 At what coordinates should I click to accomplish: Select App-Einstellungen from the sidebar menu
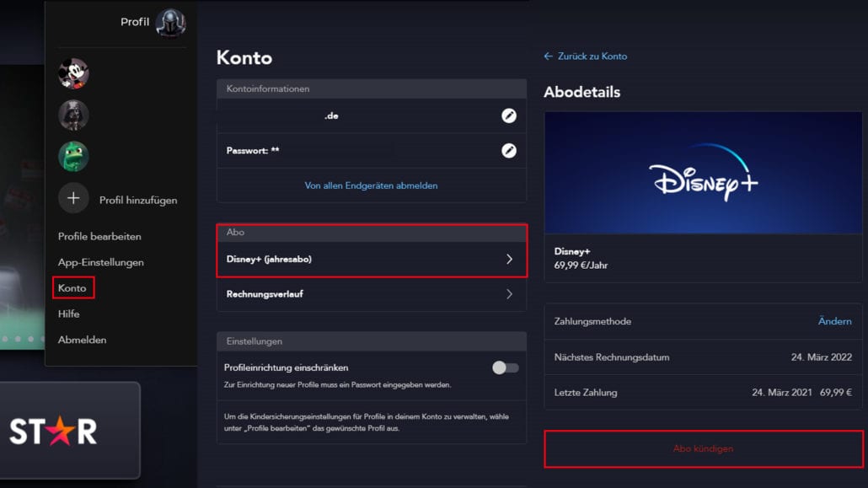97,262
